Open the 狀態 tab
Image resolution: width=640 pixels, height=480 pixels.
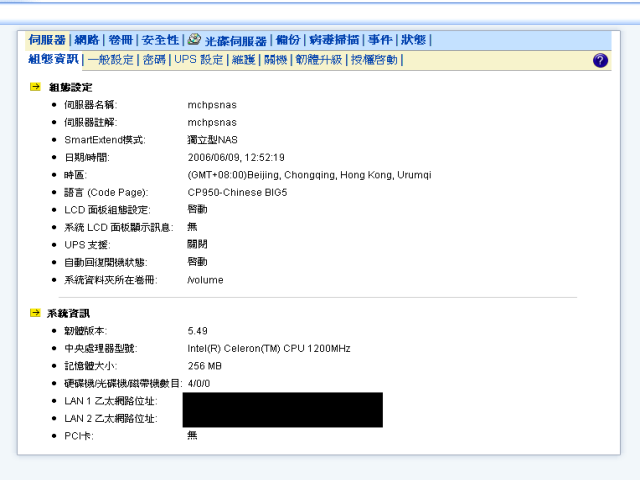tap(413, 40)
